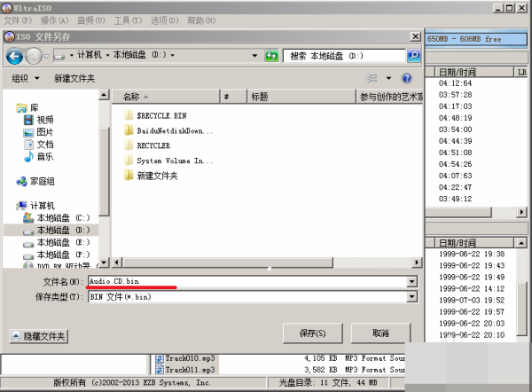Viewport: 532px width, 392px height.
Task: Click the search magnifier icon
Action: pos(413,55)
